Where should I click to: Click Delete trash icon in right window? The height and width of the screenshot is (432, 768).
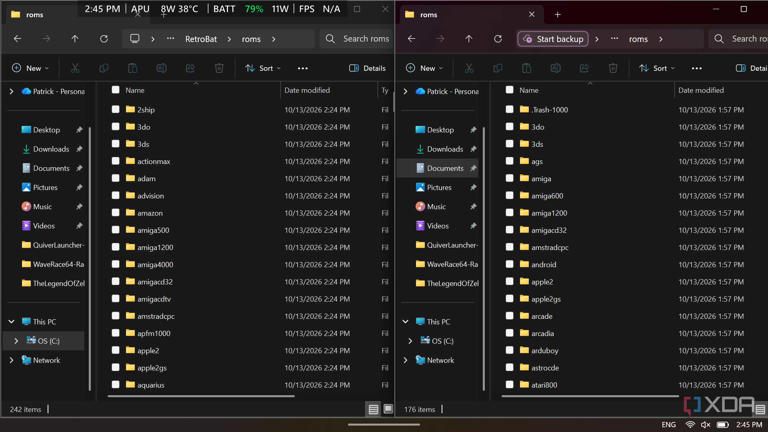click(613, 68)
